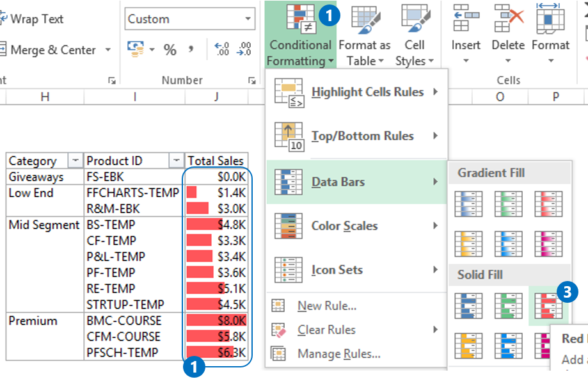Choose blue gradient fill data bar
The width and height of the screenshot is (588, 386).
click(468, 204)
